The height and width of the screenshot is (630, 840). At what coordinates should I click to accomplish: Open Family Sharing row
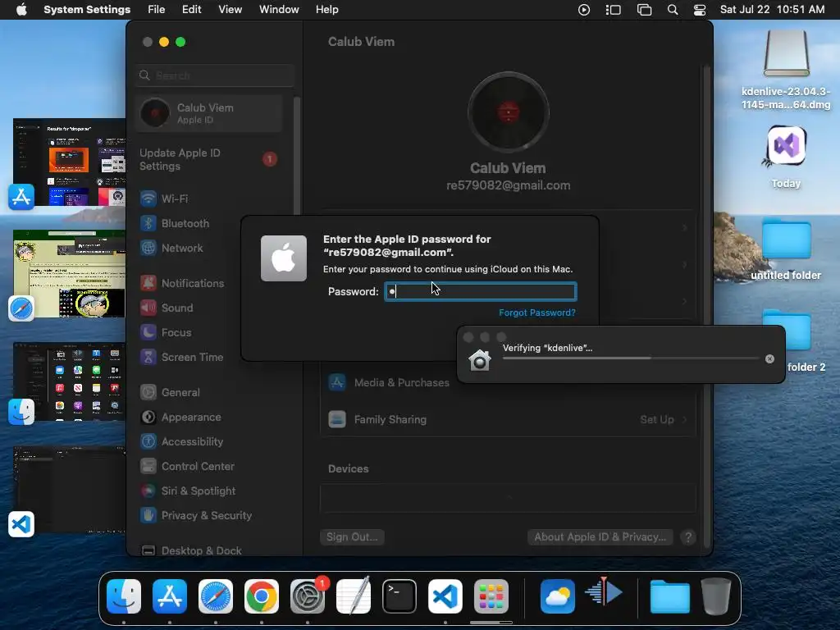[x=507, y=419]
